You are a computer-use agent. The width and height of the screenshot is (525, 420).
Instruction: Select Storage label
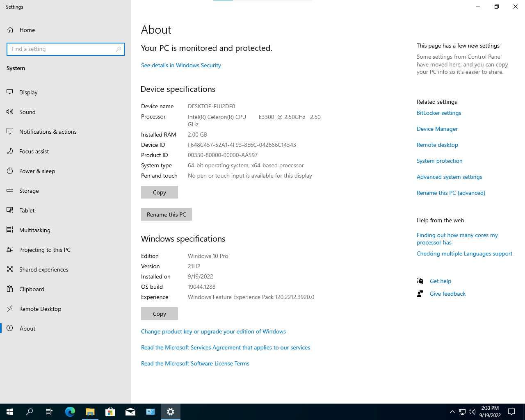[29, 191]
